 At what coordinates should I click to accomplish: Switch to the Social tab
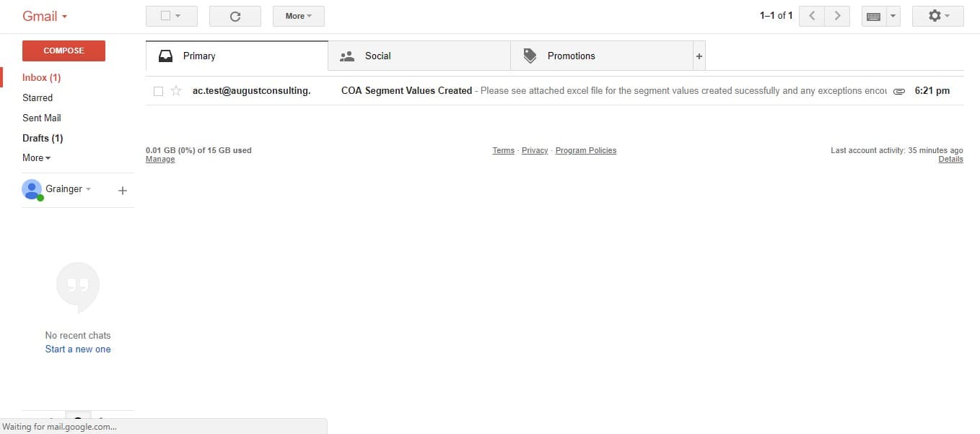click(x=419, y=56)
